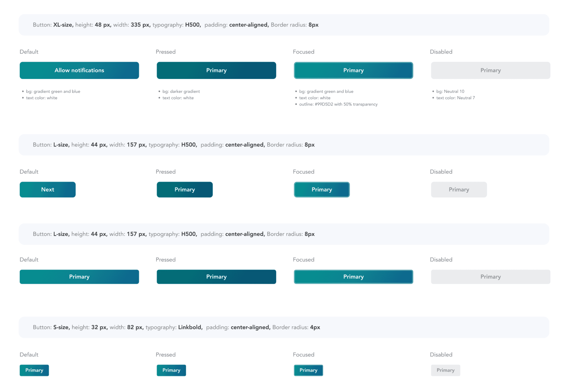Click the XL-size Pressed Primary button
This screenshot has height=392, width=582.
coord(216,70)
